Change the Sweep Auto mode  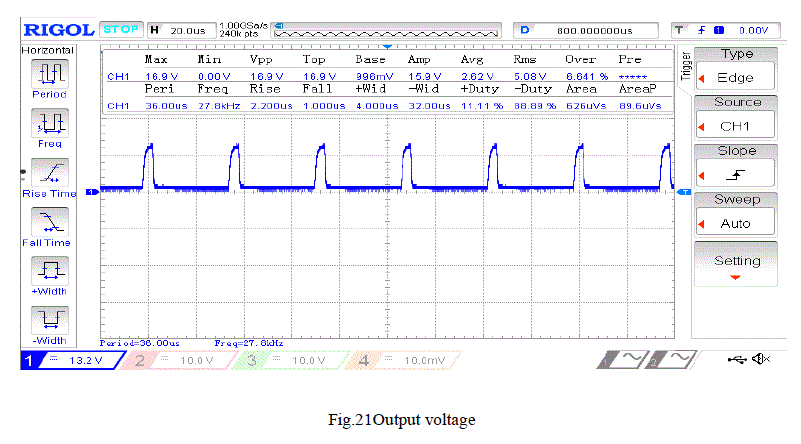(736, 214)
